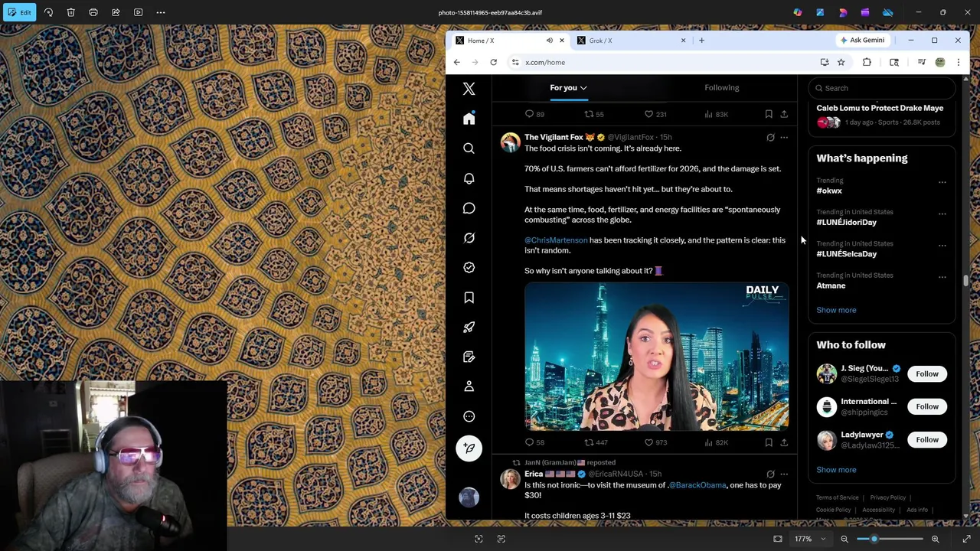Open more options for Atmane trend
Screen dimensions: 980x551
click(942, 277)
